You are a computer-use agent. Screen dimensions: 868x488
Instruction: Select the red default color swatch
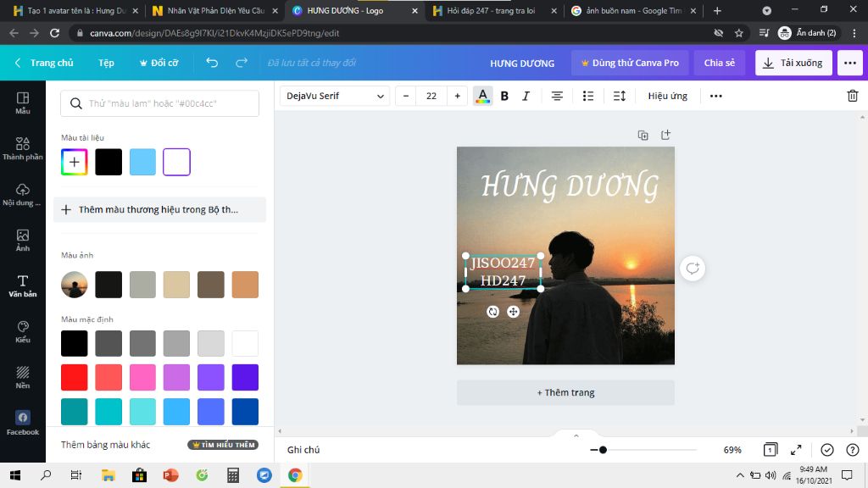click(x=75, y=377)
